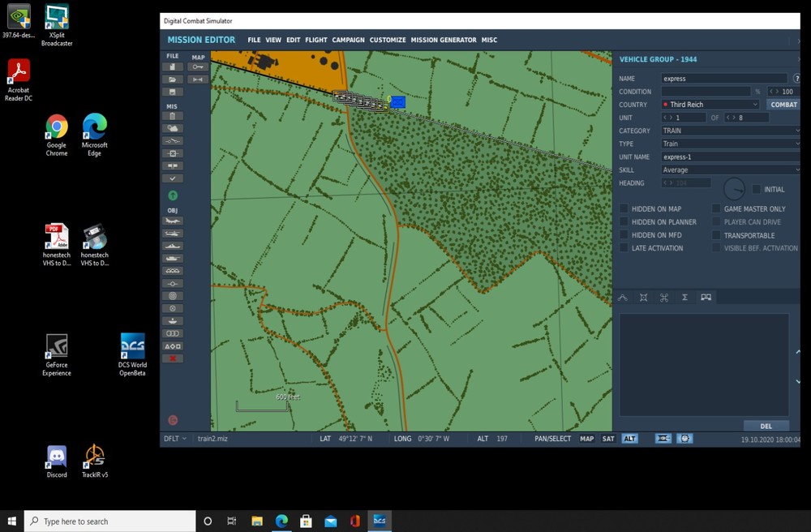Open the route tab icon in group panel
Viewport: 811px width, 532px height.
pos(623,298)
